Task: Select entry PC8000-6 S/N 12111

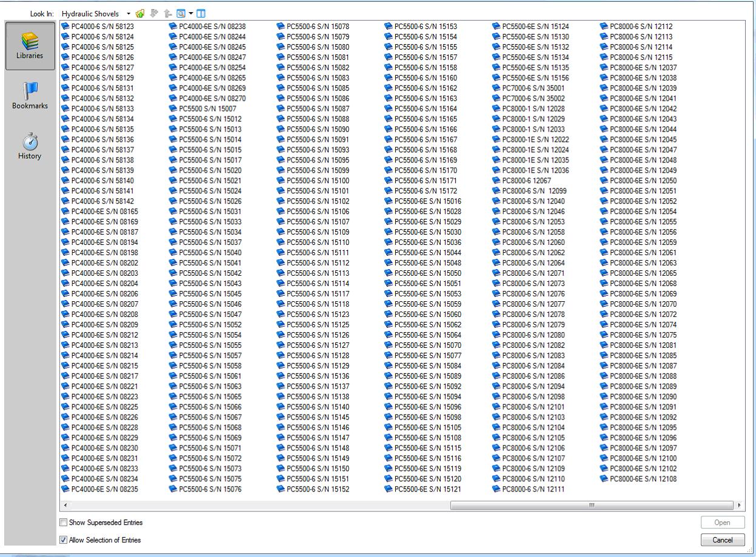Action: pos(533,489)
